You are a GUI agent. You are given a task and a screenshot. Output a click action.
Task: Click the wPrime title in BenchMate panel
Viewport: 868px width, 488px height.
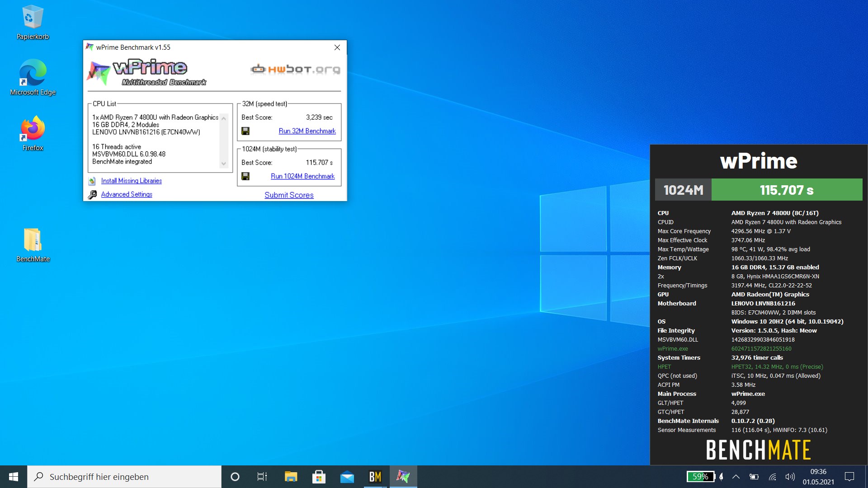(x=759, y=161)
